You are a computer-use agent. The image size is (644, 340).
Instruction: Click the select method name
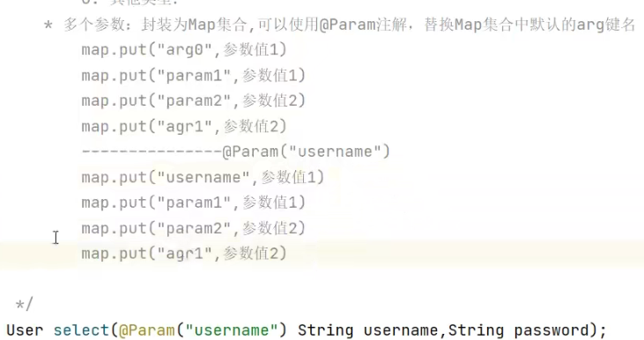[x=81, y=330]
